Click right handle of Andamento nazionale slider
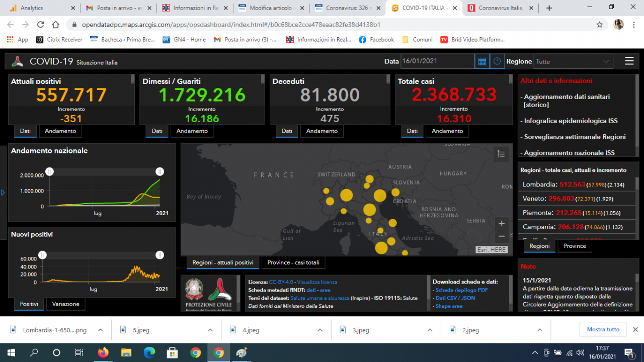This screenshot has height=362, width=644. click(159, 171)
